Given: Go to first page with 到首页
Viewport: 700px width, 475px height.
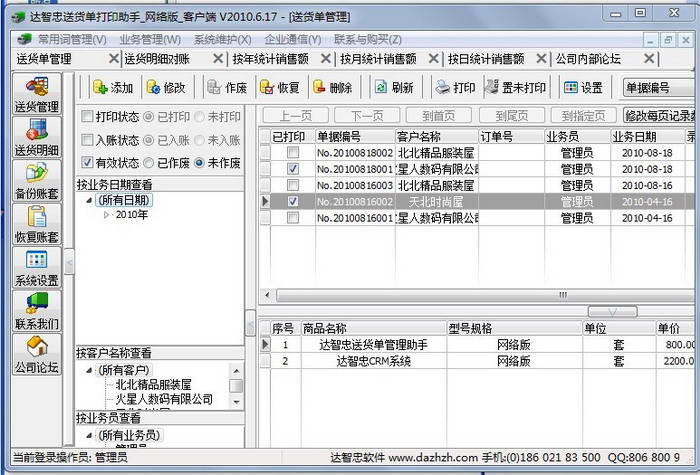Looking at the screenshot, I should click(439, 116).
